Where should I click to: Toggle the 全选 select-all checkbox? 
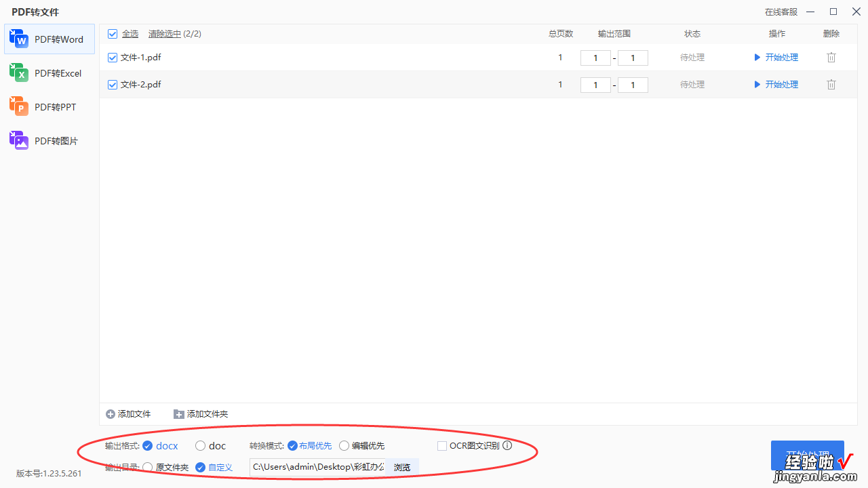(113, 34)
